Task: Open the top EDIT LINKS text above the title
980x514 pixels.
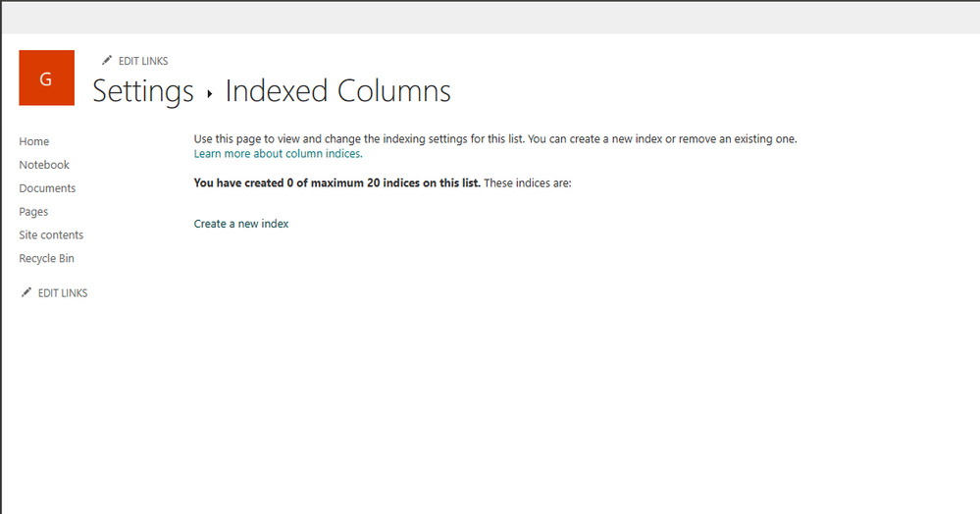Action: click(x=143, y=61)
